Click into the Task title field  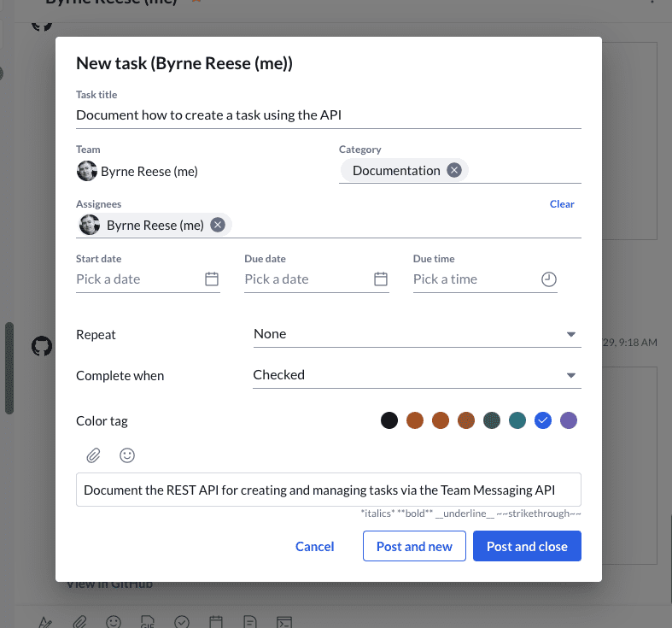point(328,114)
